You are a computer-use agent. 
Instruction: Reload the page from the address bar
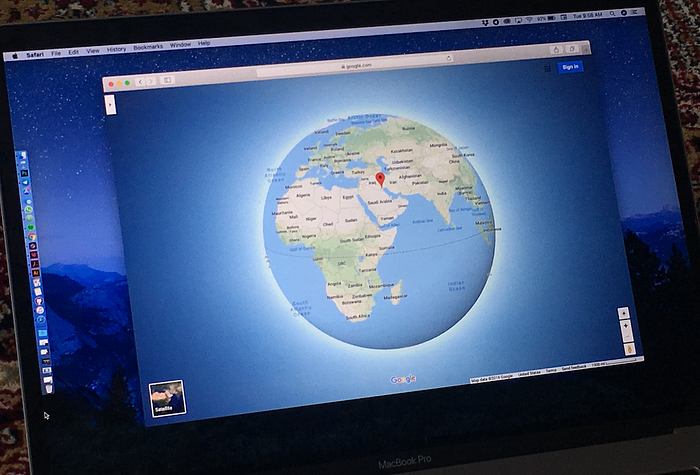(449, 58)
